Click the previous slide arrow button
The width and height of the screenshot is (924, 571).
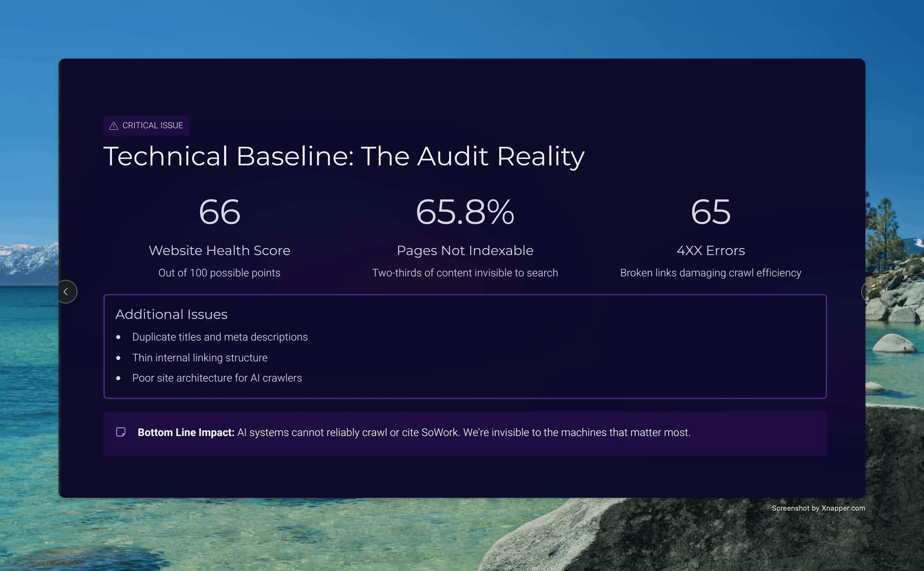click(x=67, y=292)
